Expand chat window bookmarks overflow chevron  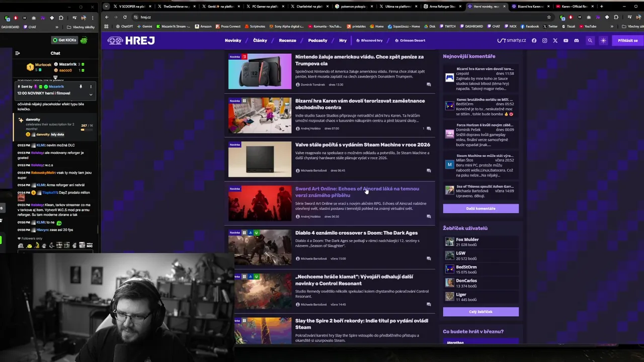pos(57,27)
